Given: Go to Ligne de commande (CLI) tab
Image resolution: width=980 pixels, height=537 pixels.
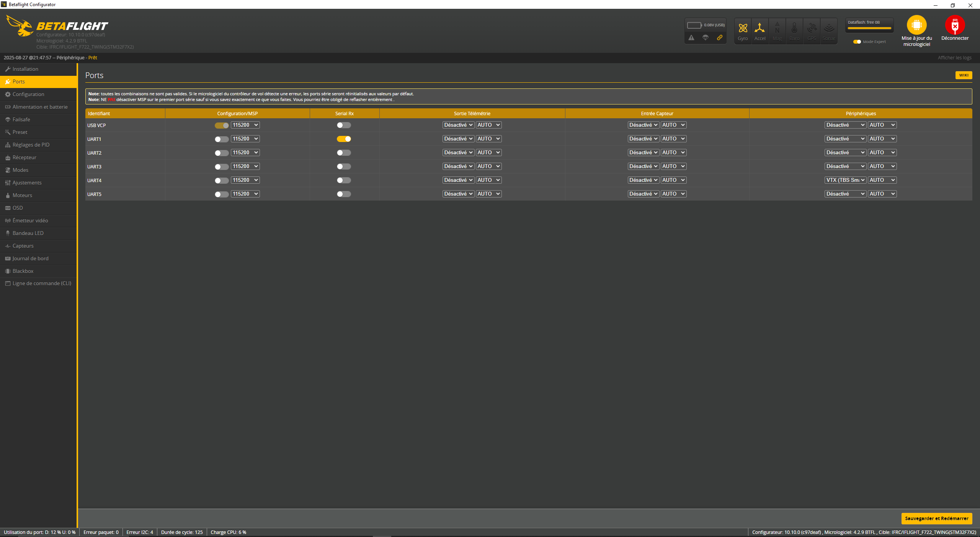Looking at the screenshot, I should coord(42,283).
